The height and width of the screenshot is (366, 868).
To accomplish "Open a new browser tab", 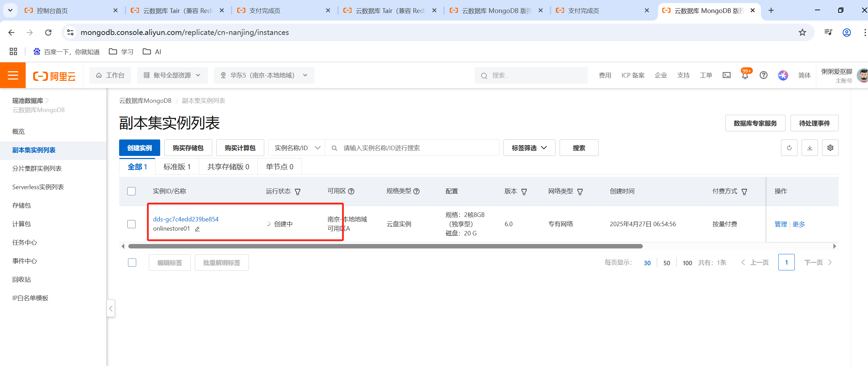I will [x=771, y=10].
